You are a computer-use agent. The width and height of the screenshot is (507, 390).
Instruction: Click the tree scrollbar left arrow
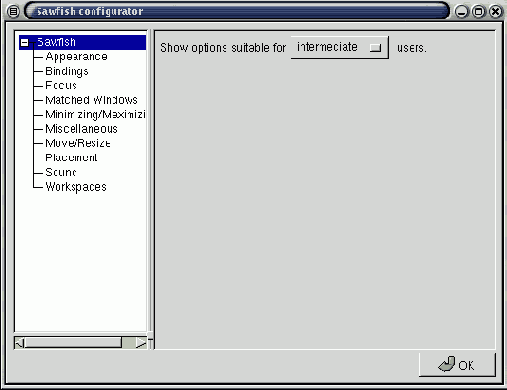click(x=20, y=343)
